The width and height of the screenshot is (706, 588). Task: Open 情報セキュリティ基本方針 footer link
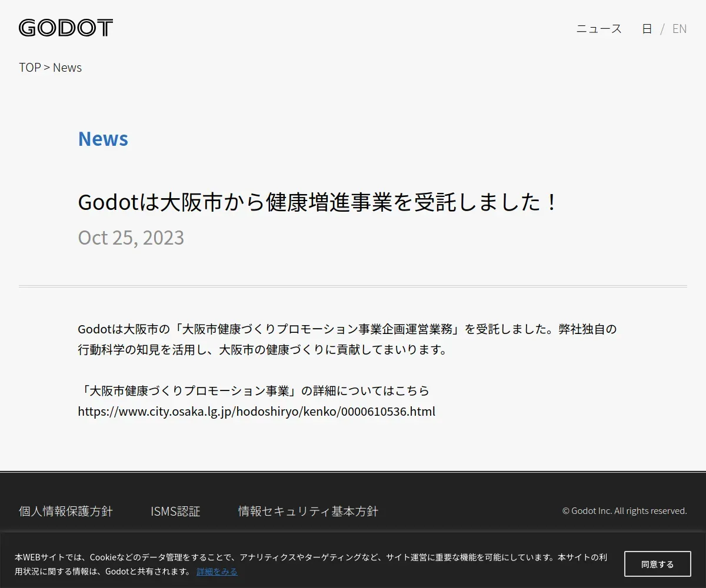point(308,511)
